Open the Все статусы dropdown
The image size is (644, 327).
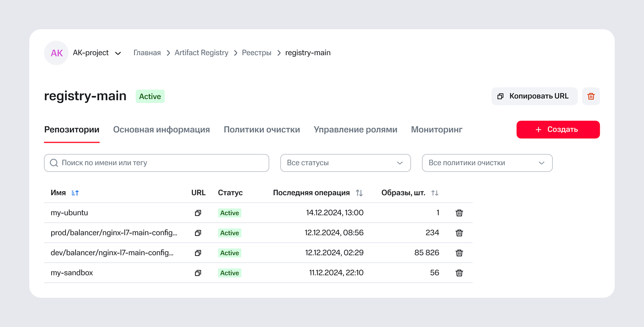(345, 163)
